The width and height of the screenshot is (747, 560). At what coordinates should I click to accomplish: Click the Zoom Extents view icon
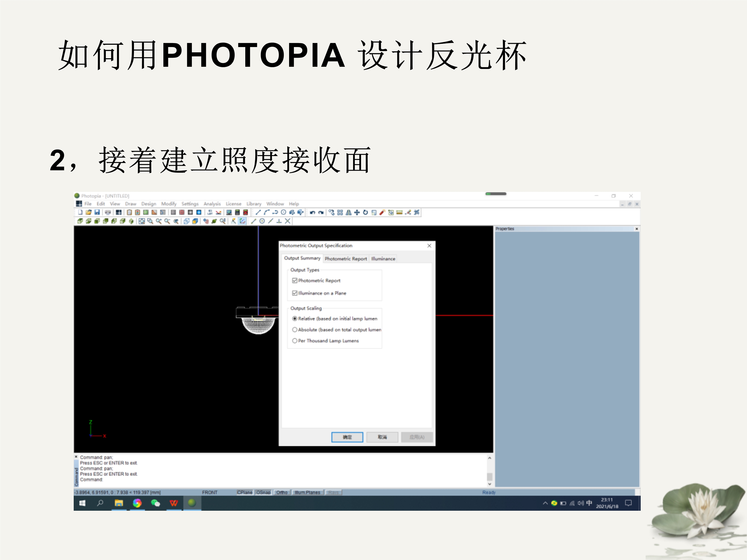pos(142,221)
